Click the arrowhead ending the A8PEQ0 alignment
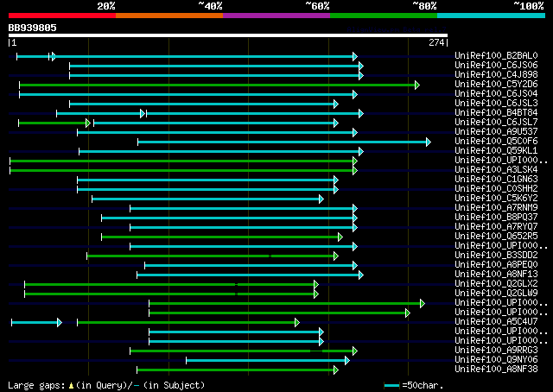Viewport: 553px width, 392px height. tap(355, 266)
